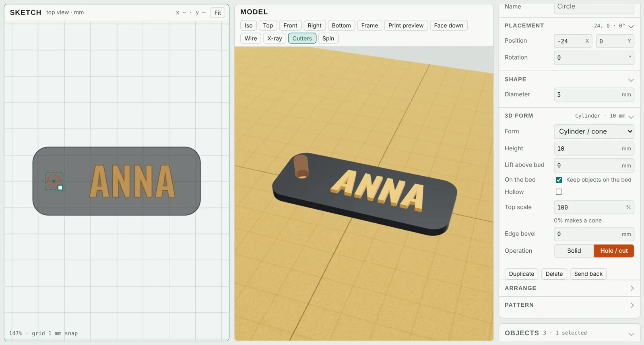Click the circle's resize handle in sketch
644x345 pixels.
coord(60,188)
